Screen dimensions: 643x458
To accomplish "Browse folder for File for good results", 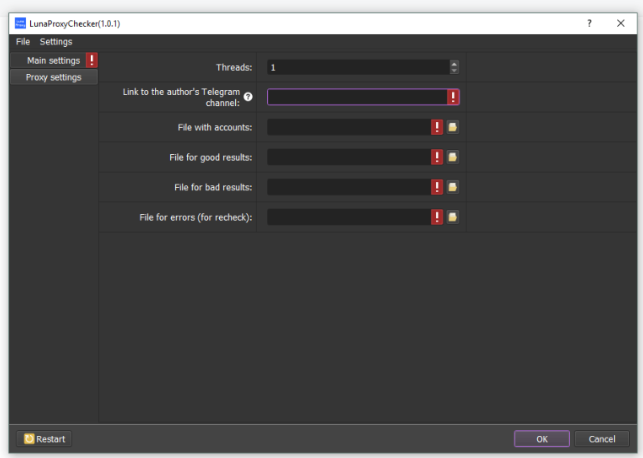I will coord(452,157).
